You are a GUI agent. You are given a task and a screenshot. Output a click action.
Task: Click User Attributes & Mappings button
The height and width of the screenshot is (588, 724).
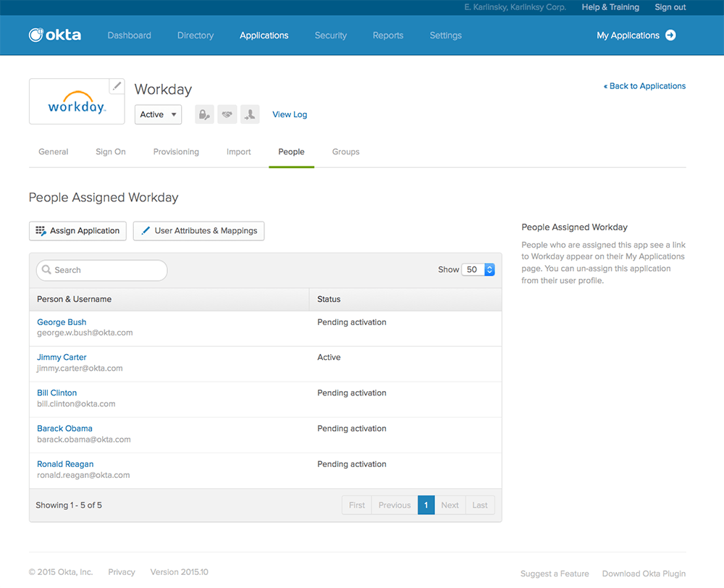tap(198, 231)
